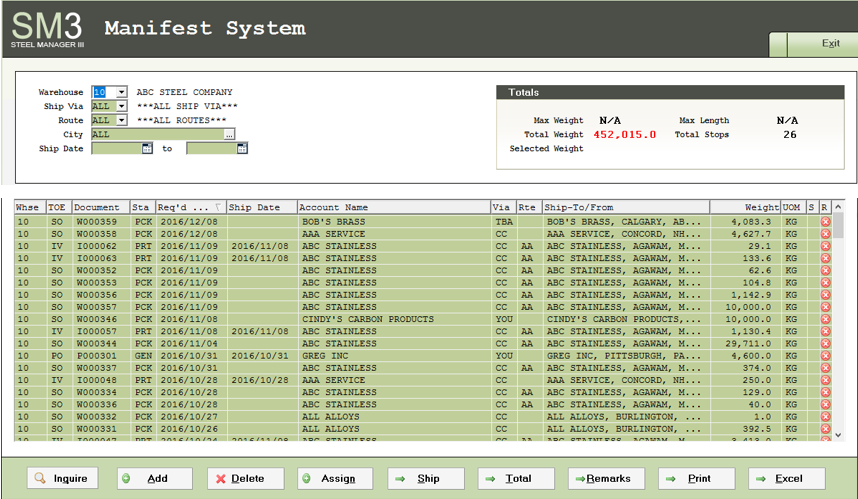Click the red R icon for W000336
858x499 pixels.
(825, 404)
